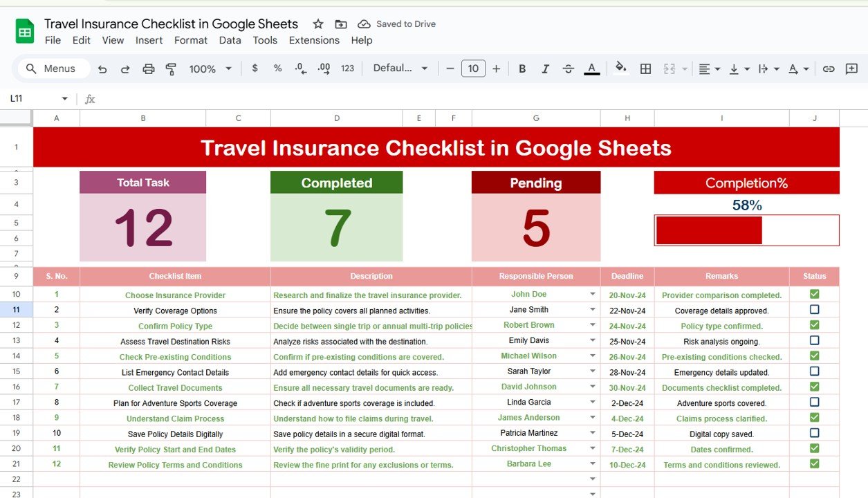Select row 11 header

pos(17,310)
